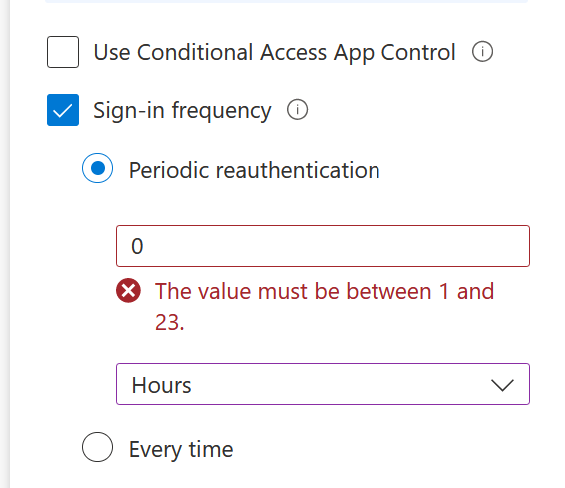This screenshot has width=565, height=488.
Task: Click the Hours dropdown chevron arrow
Action: (502, 385)
